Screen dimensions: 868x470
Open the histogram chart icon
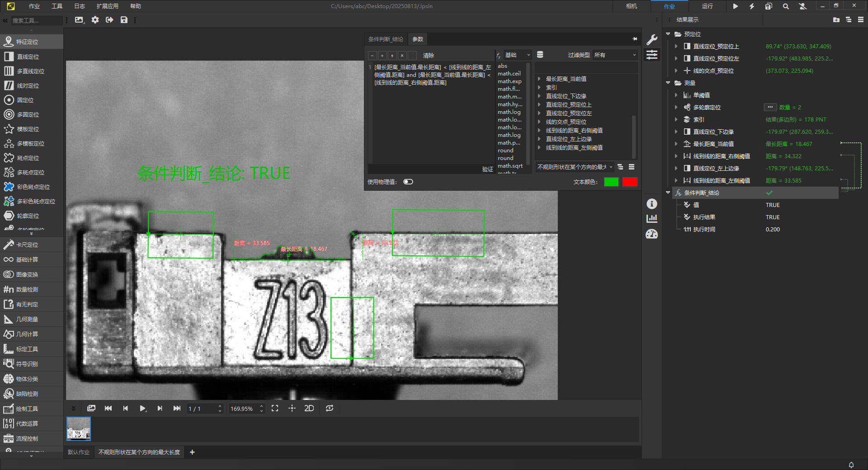tap(651, 219)
